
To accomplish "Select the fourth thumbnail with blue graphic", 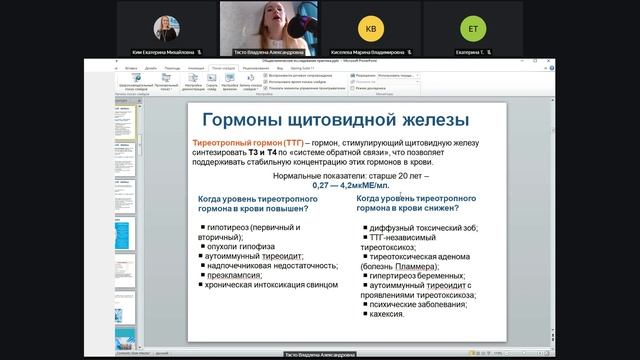I will click(125, 233).
